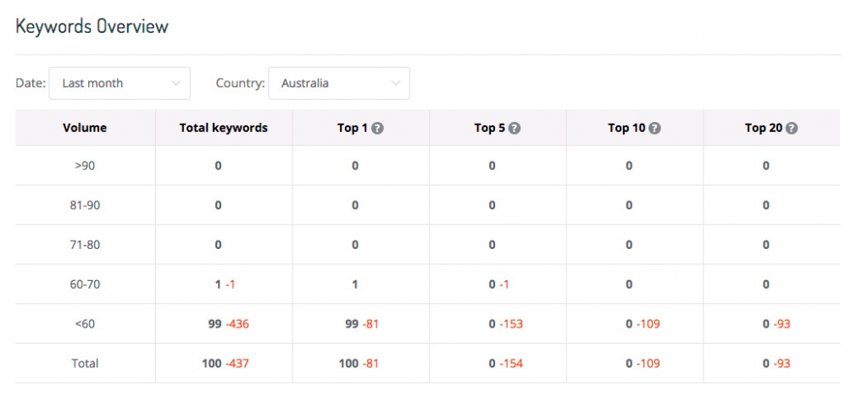Select the 99 -436 total keywords cell
The height and width of the screenshot is (403, 868).
click(x=229, y=324)
